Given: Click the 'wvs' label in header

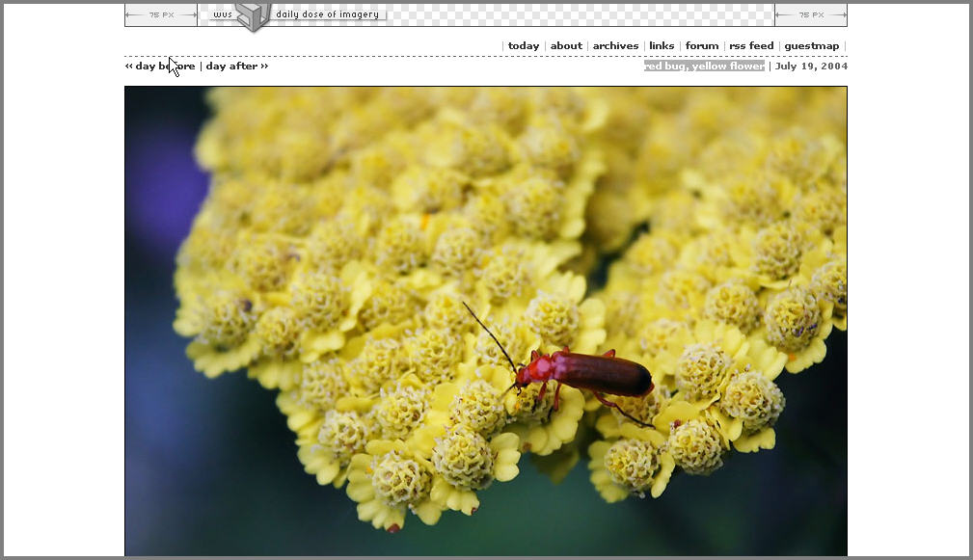Looking at the screenshot, I should pyautogui.click(x=222, y=15).
